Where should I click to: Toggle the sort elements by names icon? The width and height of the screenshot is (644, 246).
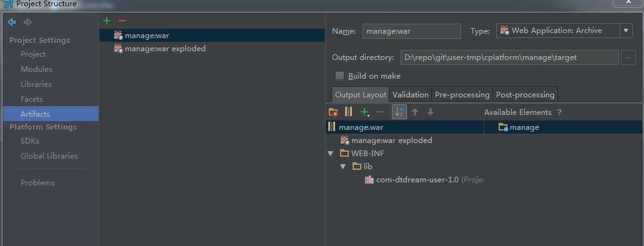coord(399,112)
